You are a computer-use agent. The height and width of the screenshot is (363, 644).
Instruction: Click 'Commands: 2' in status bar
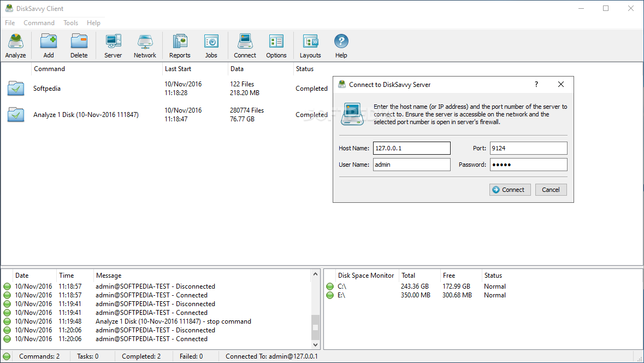(39, 356)
